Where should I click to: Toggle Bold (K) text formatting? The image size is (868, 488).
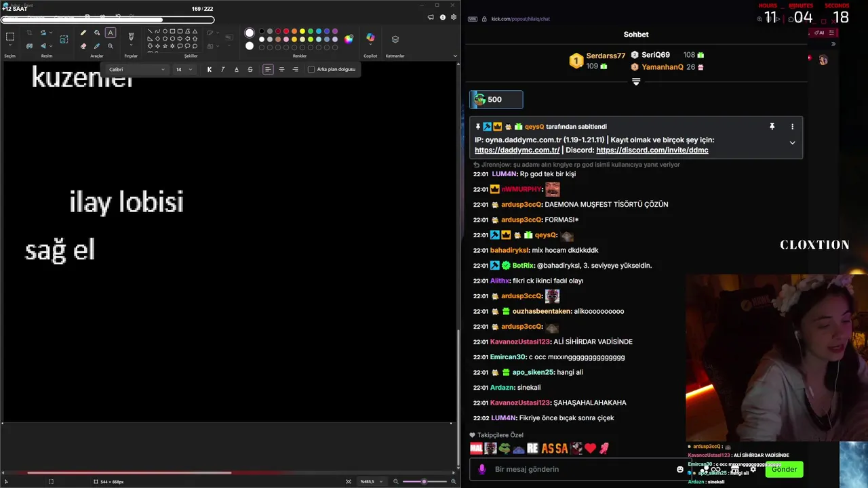tap(210, 69)
